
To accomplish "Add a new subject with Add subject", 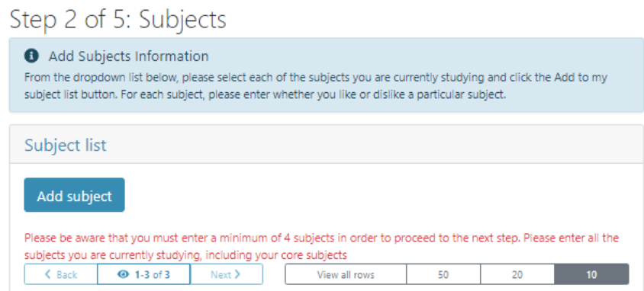I will coord(74,195).
